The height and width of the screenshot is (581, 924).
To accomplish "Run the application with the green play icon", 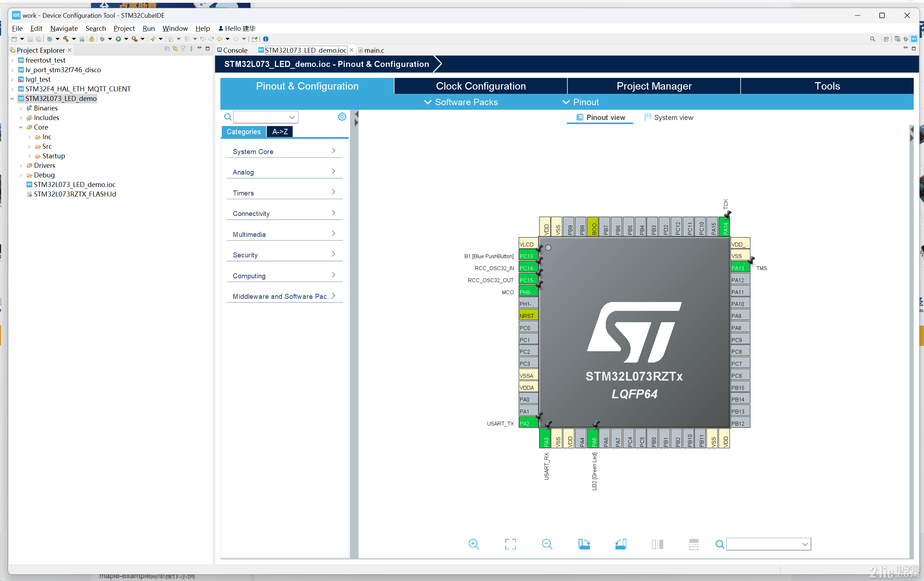I will pyautogui.click(x=119, y=39).
